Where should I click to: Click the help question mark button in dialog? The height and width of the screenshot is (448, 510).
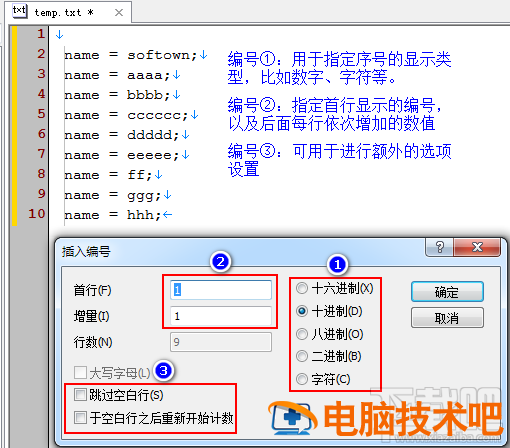coord(439,247)
